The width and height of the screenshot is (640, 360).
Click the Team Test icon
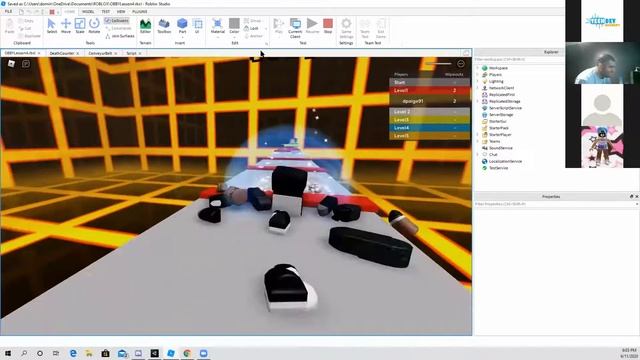(x=365, y=28)
